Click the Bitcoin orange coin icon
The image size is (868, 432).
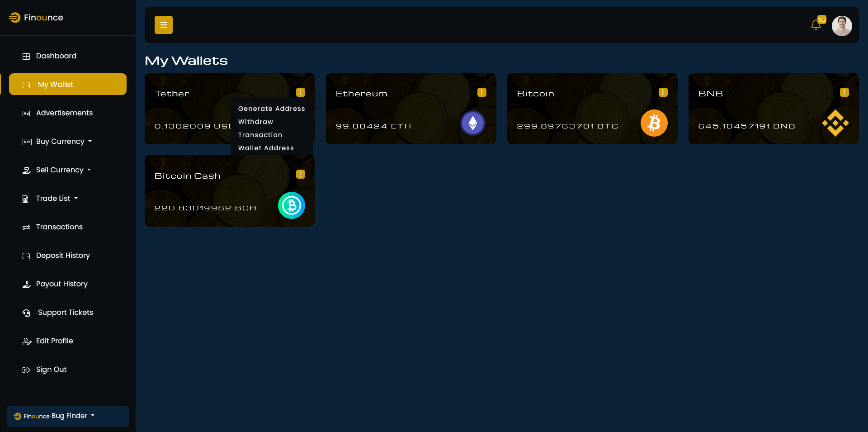[654, 123]
